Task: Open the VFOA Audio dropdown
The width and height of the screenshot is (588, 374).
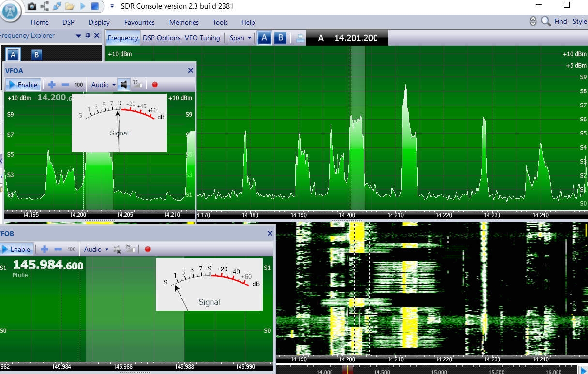Action: tap(104, 85)
